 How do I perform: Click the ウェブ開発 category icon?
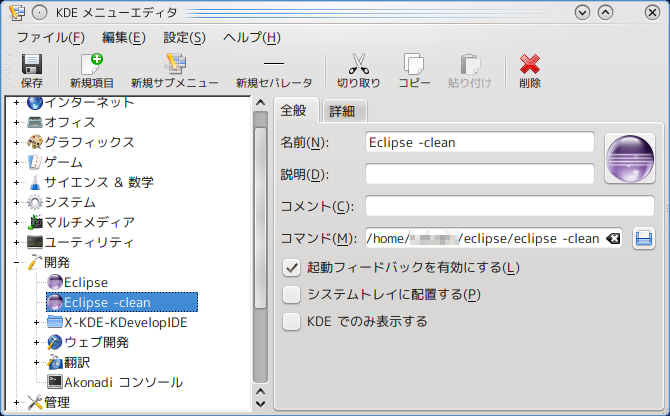55,342
